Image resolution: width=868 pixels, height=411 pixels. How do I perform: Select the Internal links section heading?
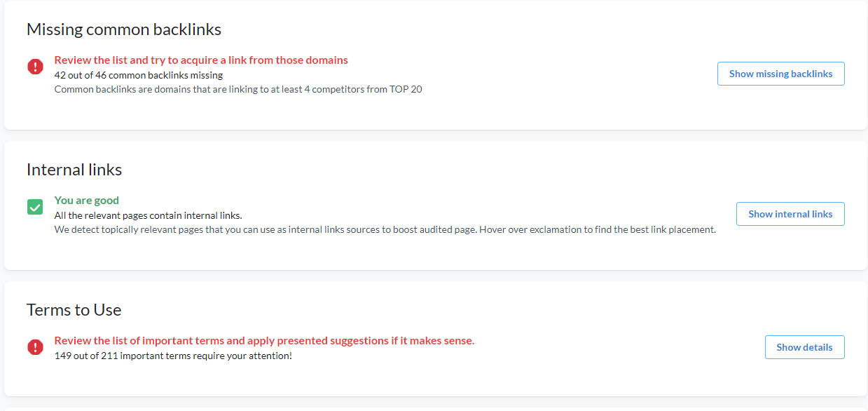point(74,170)
